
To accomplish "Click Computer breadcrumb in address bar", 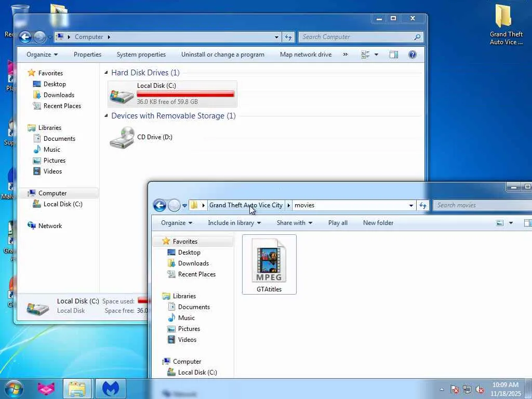I will point(89,37).
